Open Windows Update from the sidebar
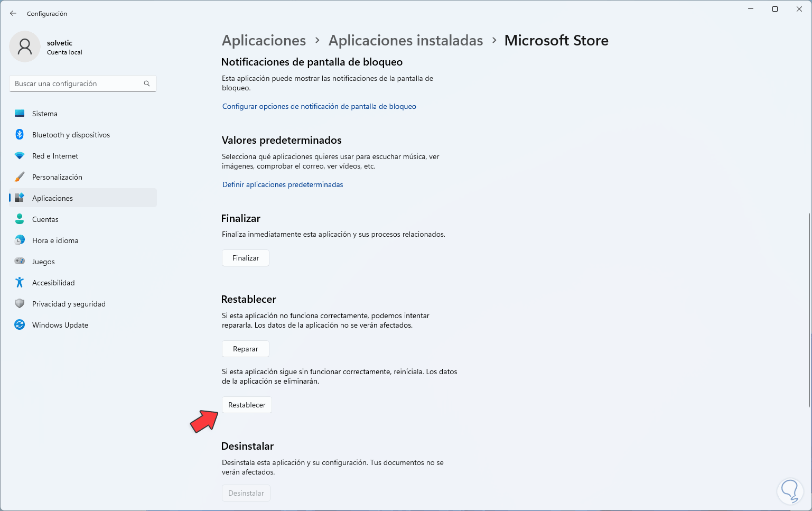 tap(60, 324)
